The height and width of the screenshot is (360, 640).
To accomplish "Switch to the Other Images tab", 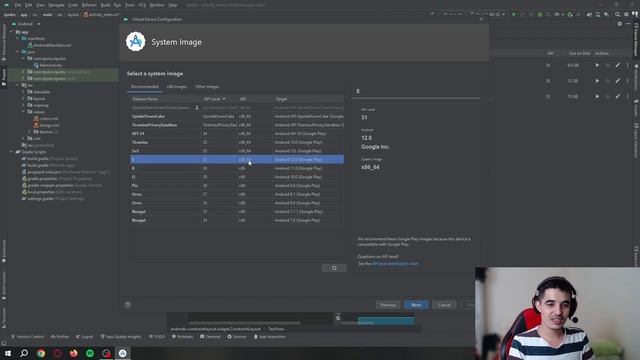I will 207,87.
